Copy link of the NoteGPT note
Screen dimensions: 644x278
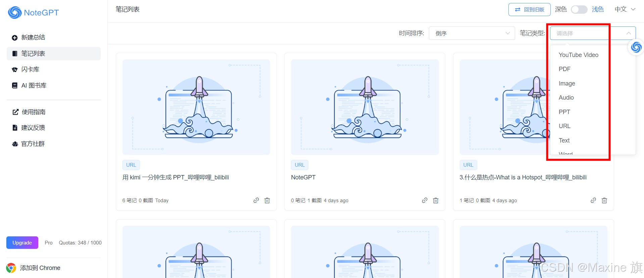(425, 200)
